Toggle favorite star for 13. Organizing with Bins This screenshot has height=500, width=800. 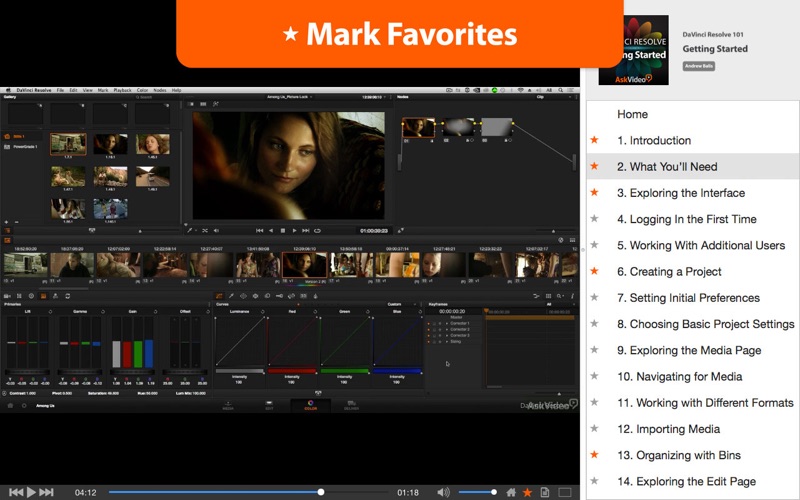pyautogui.click(x=595, y=455)
